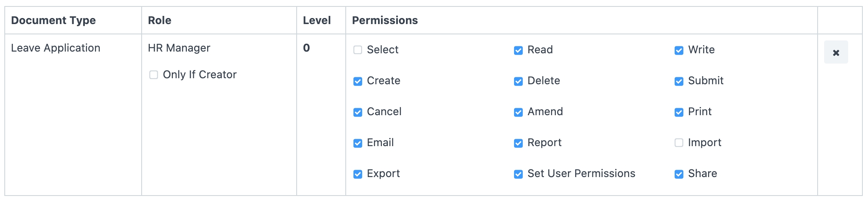Check the Only If Creator option
This screenshot has height=202, width=868.
click(x=154, y=75)
